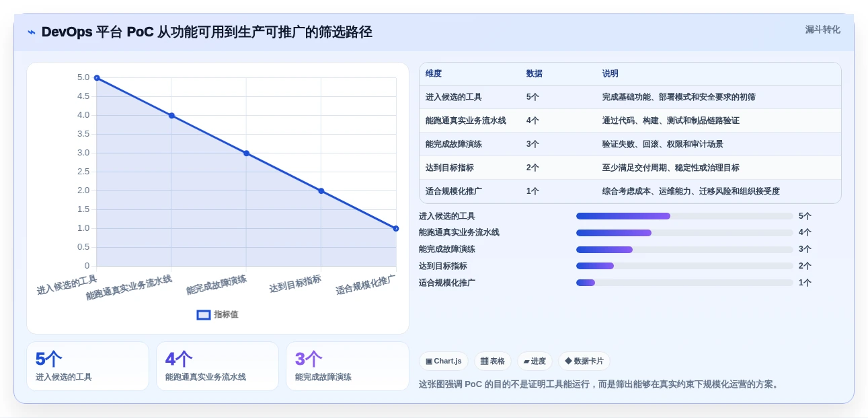Click the y-axis value 2.5
Image resolution: width=868 pixels, height=418 pixels.
coord(83,172)
